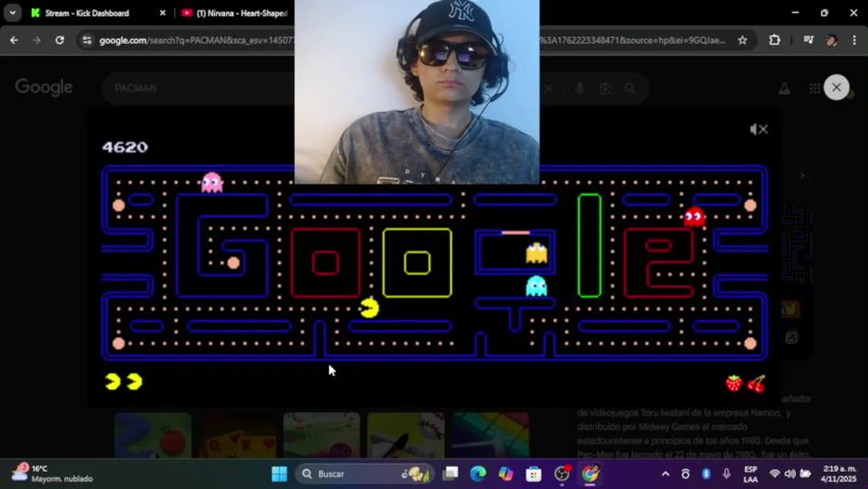This screenshot has width=868, height=489.
Task: Go forward in browser history
Action: [x=37, y=40]
